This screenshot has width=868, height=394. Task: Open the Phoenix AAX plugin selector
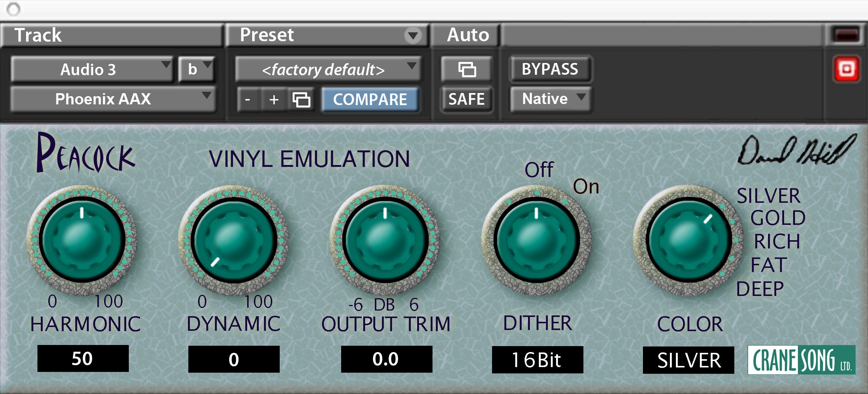tap(112, 99)
